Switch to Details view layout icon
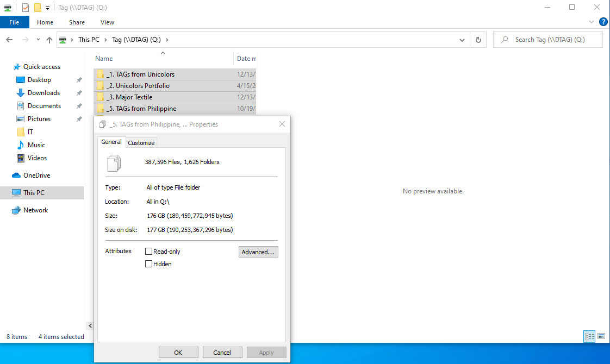Image resolution: width=610 pixels, height=364 pixels. (x=589, y=336)
